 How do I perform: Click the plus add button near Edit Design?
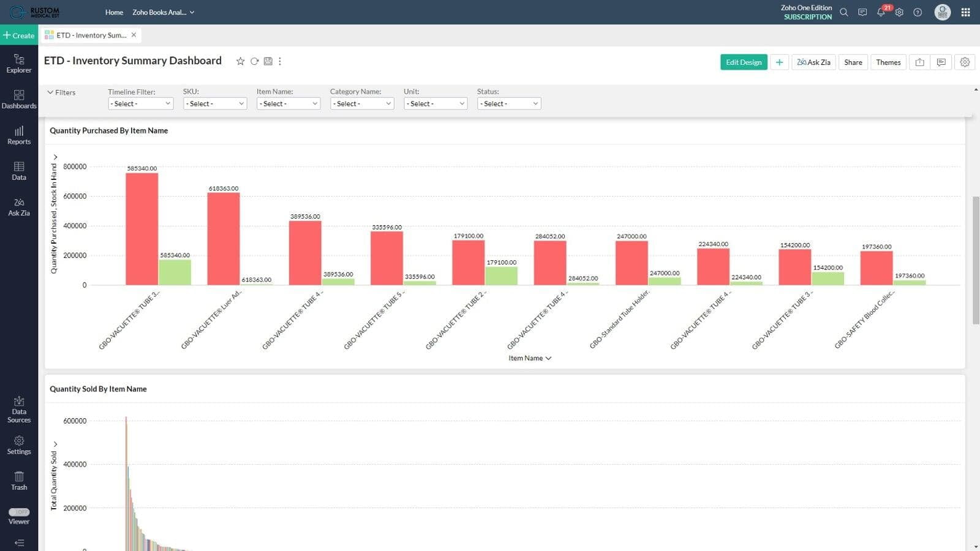tap(779, 62)
